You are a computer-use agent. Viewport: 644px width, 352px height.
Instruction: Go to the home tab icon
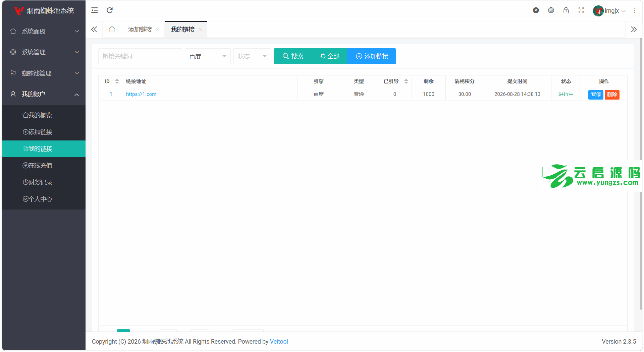112,30
